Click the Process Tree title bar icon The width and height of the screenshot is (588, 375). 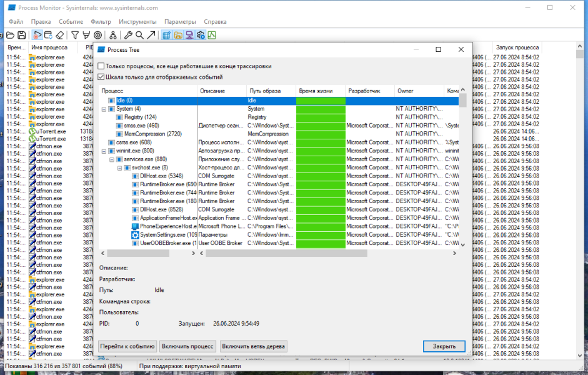101,49
